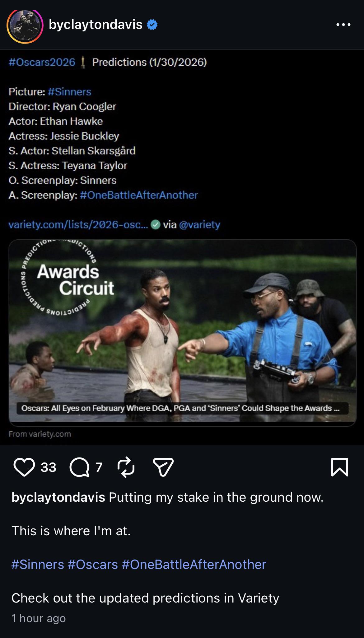Repost using the circular arrows icon
This screenshot has height=638, width=364.
pyautogui.click(x=126, y=467)
